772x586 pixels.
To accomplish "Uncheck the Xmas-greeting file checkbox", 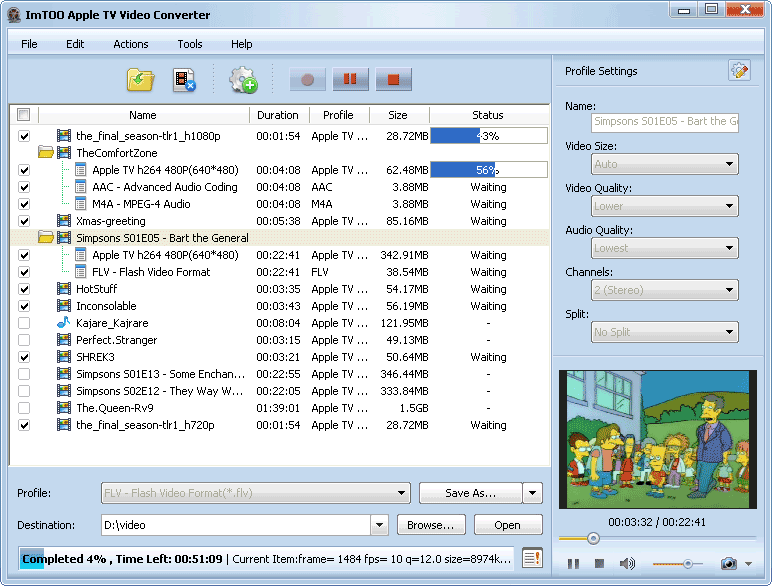I will [24, 221].
